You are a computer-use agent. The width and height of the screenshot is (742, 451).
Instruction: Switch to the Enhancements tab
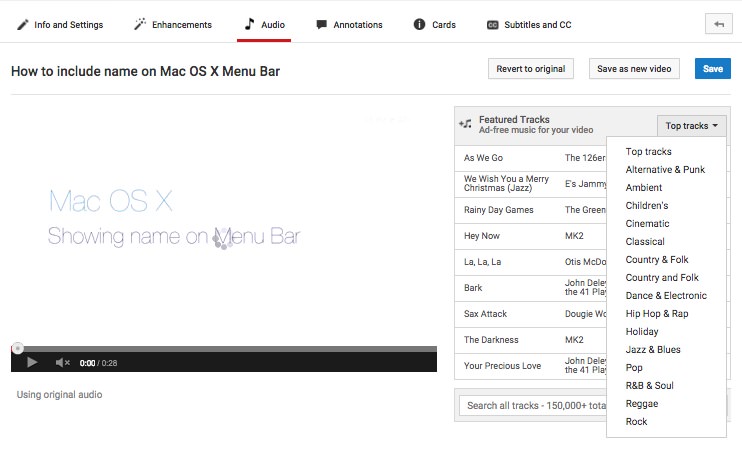tap(173, 25)
